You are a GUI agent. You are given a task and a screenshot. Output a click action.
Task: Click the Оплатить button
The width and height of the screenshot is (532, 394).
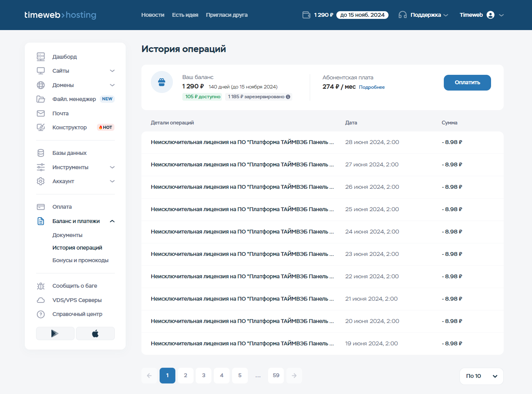(x=467, y=83)
